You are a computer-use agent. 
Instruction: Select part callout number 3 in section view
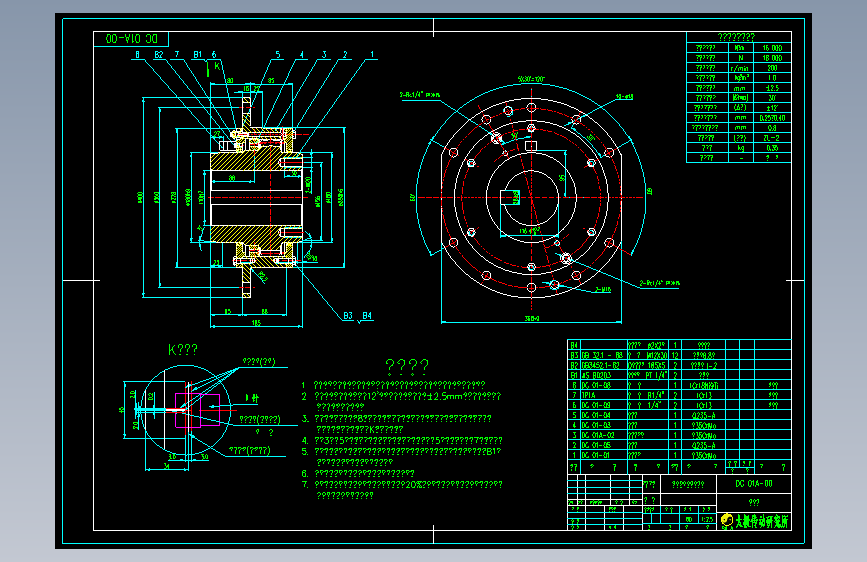point(324,55)
